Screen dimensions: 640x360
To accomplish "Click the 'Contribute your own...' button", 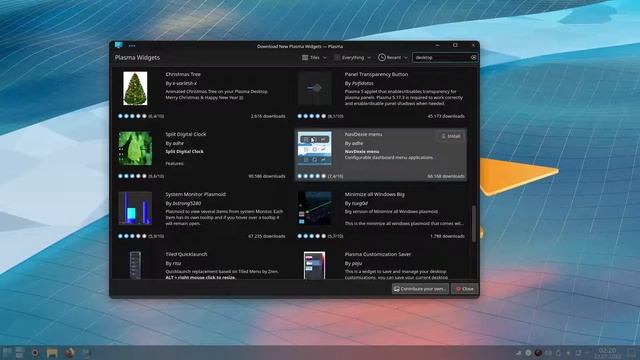I will click(x=420, y=289).
